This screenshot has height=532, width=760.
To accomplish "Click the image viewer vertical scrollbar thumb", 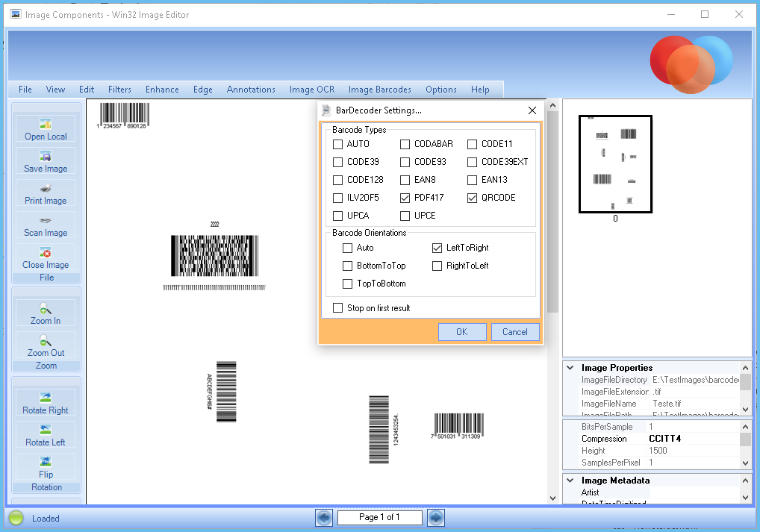I will click(552, 212).
